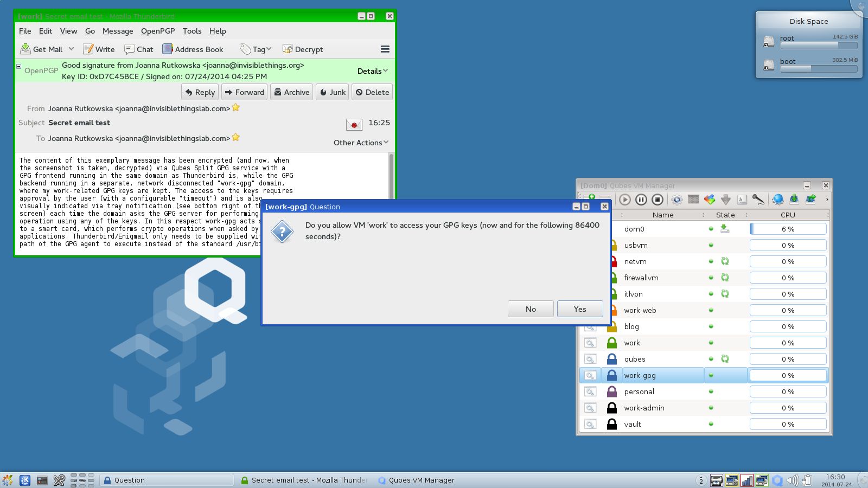Click Yes to allow GPG key access
The height and width of the screenshot is (488, 868).
tap(579, 309)
